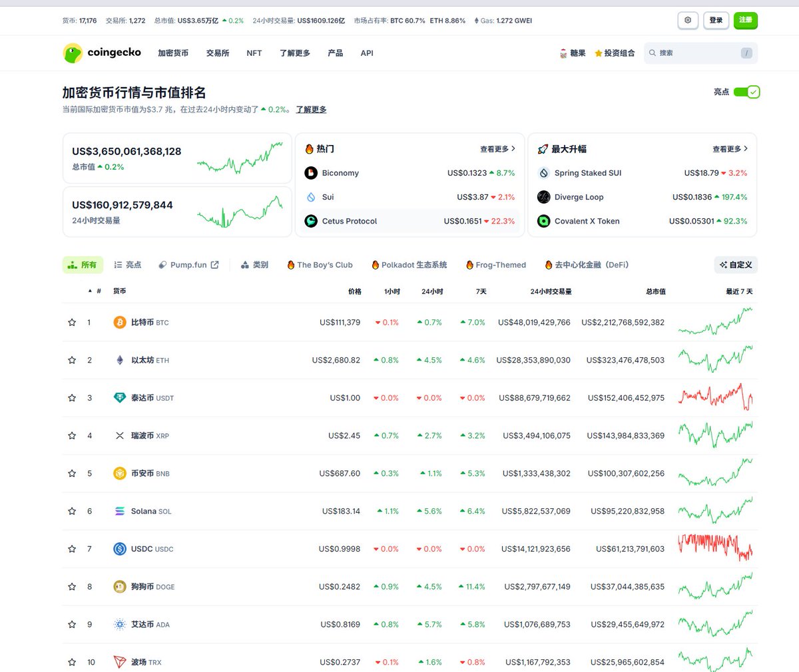Screen dimensions: 799x672
Task: Click the XRP coin icon
Action: click(120, 436)
